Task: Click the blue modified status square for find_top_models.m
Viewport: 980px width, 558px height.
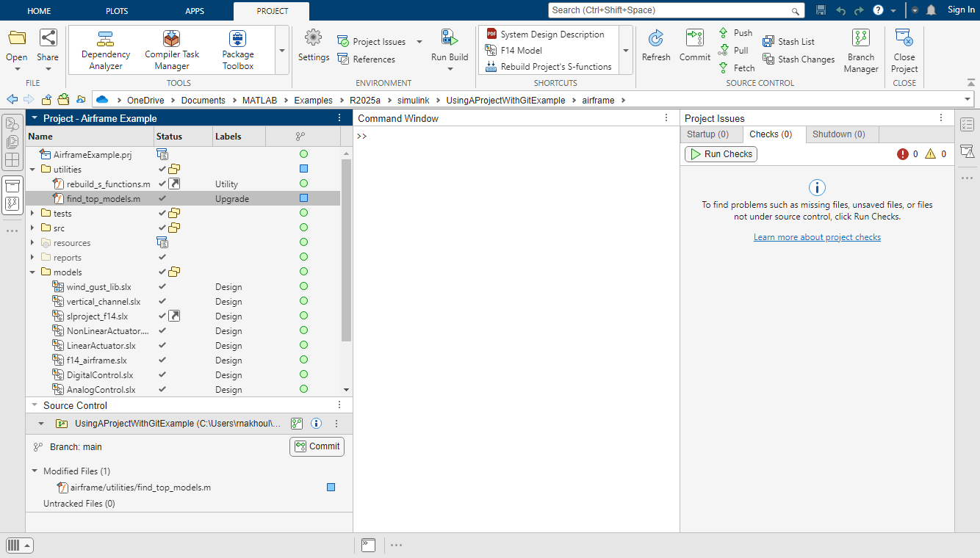Action: pyautogui.click(x=303, y=198)
